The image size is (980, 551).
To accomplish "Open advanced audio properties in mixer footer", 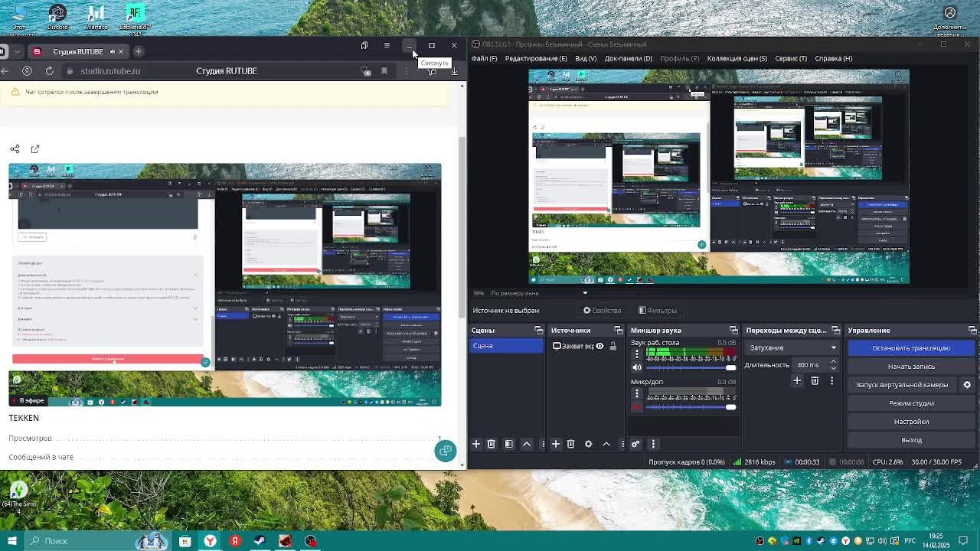I will pos(635,444).
